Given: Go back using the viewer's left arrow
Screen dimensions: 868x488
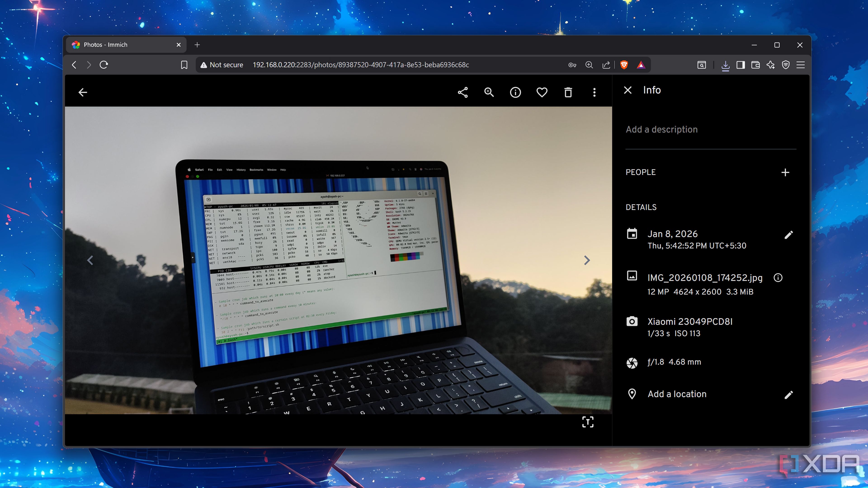Looking at the screenshot, I should (83, 92).
